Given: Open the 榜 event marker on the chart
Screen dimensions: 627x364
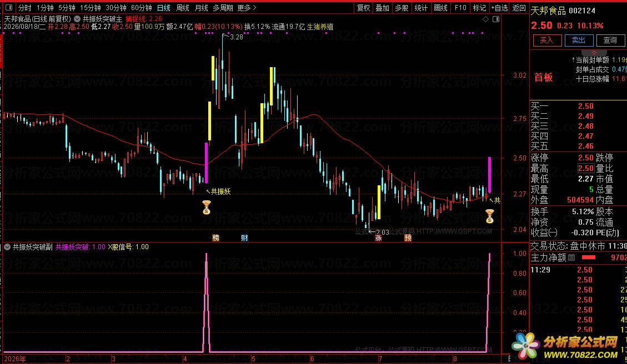Looking at the screenshot, I should click(216, 237).
